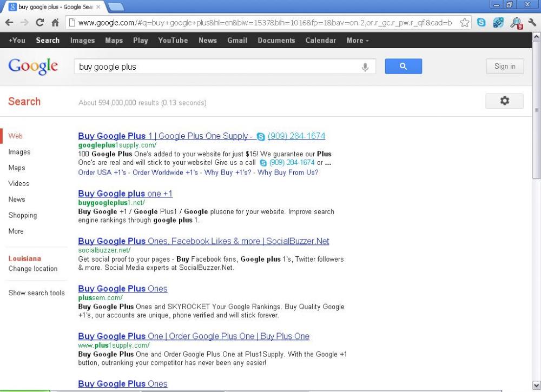Open the Order USA +1's sitelink
Viewport: 541px width, 392px height.
click(102, 172)
